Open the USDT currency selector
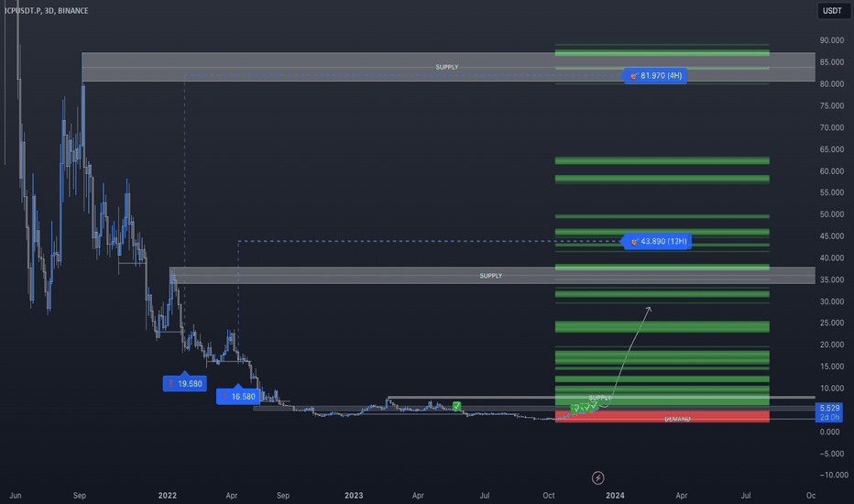The height and width of the screenshot is (504, 854). 832,11
